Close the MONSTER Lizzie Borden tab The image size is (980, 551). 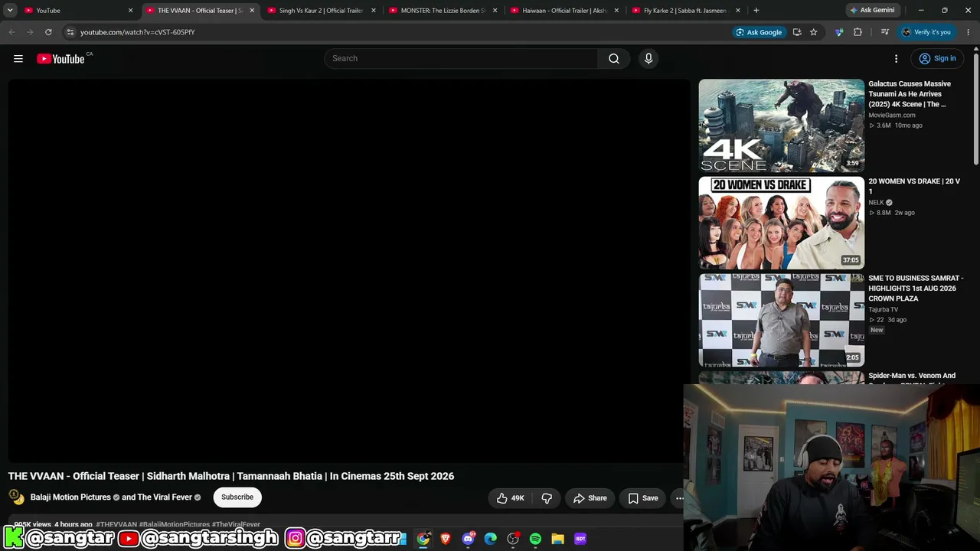click(495, 10)
